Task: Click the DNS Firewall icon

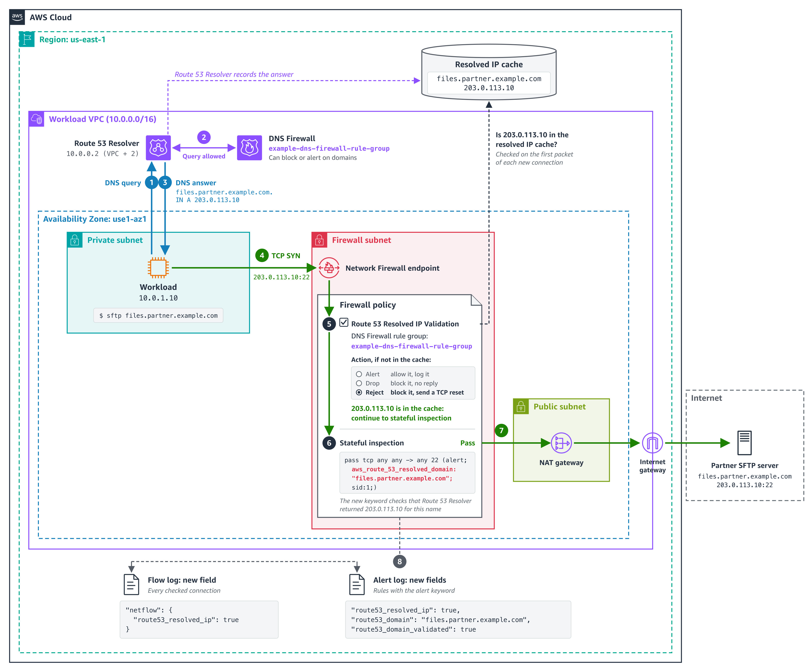Action: pyautogui.click(x=249, y=148)
